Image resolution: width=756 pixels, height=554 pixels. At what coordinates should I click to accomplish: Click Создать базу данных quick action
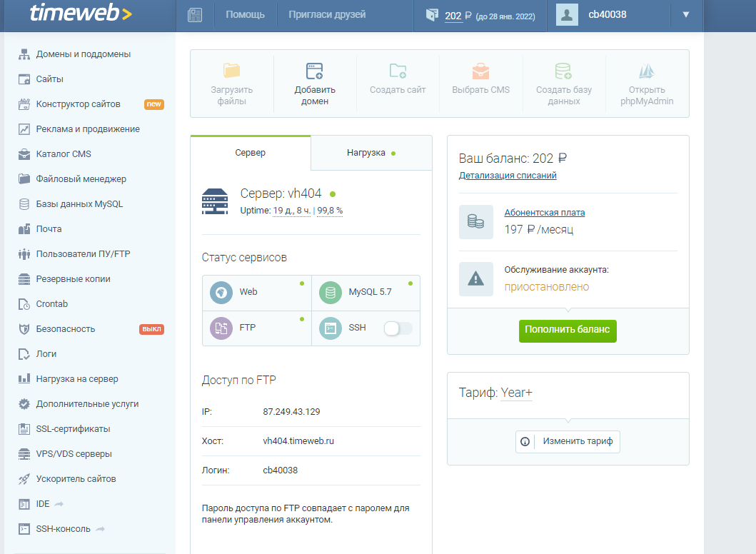[x=564, y=84]
